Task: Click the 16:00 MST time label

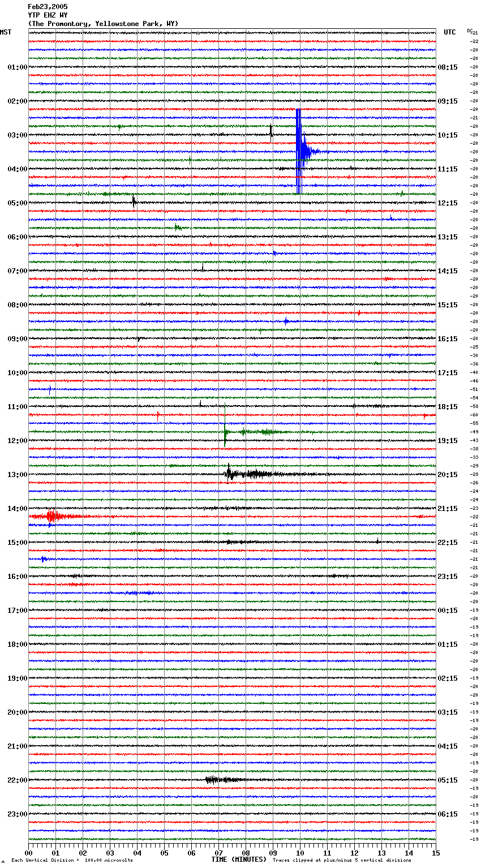Action: pyautogui.click(x=18, y=577)
